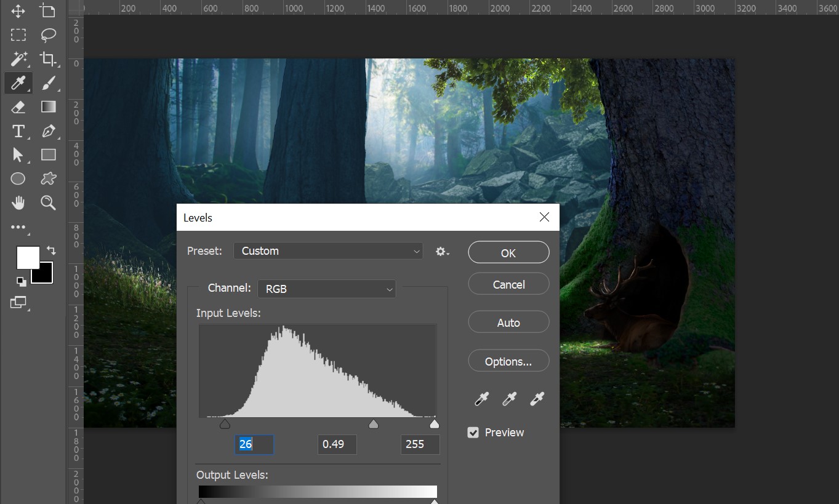The image size is (839, 504).
Task: Click the shadow input field showing 26
Action: [254, 444]
